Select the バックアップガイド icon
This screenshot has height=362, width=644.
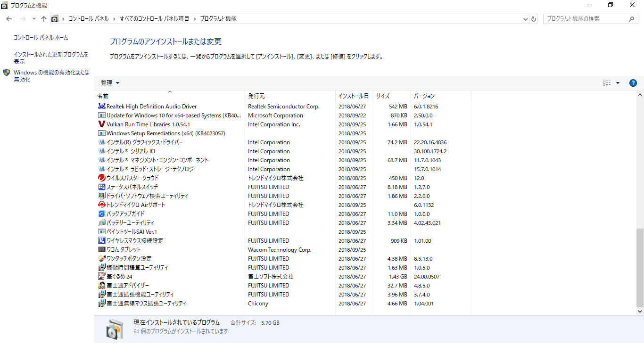(101, 214)
